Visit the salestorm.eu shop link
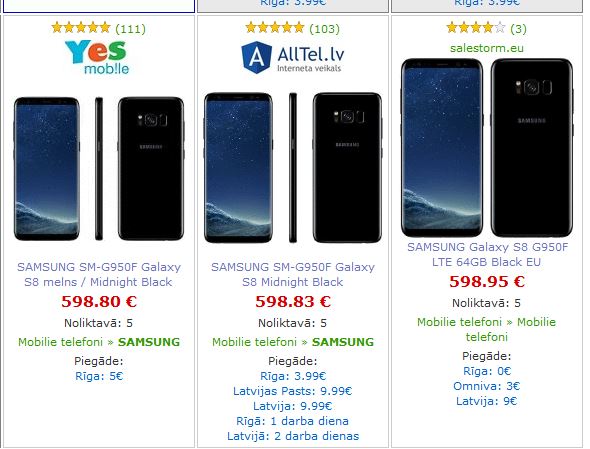Screen dimensions: 590x449 (487, 48)
